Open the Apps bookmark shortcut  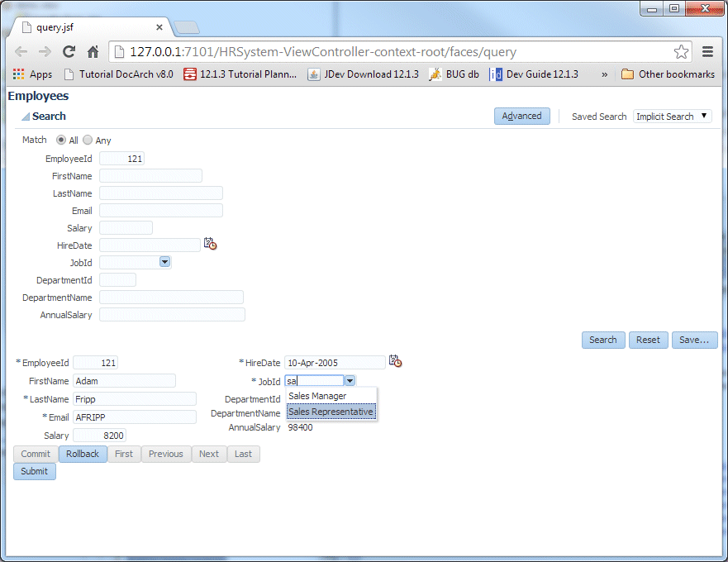[x=32, y=74]
